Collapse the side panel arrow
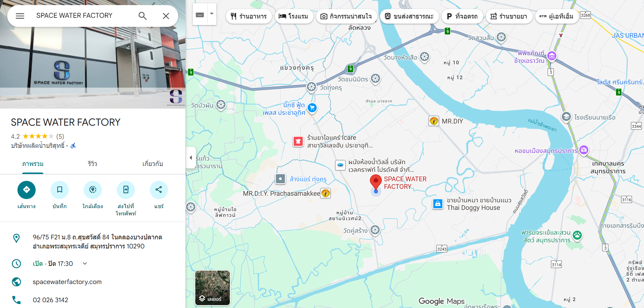Image resolution: width=644 pixels, height=308 pixels. tap(191, 158)
